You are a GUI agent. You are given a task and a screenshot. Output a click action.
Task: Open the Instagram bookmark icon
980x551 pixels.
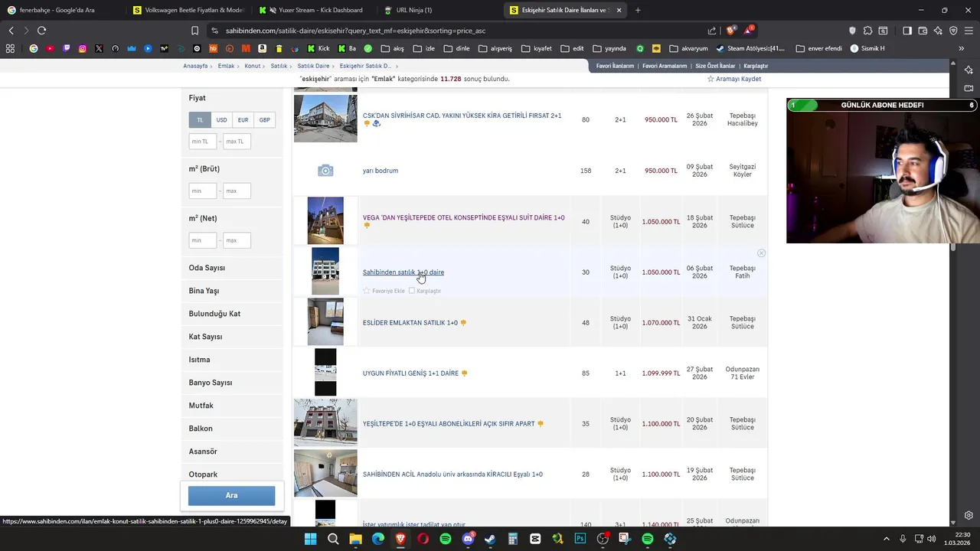coord(83,48)
